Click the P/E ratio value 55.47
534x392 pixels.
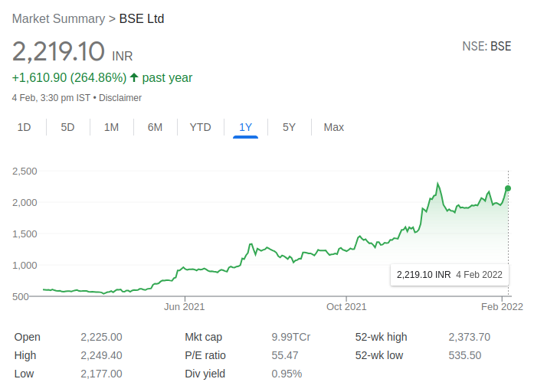pyautogui.click(x=285, y=355)
